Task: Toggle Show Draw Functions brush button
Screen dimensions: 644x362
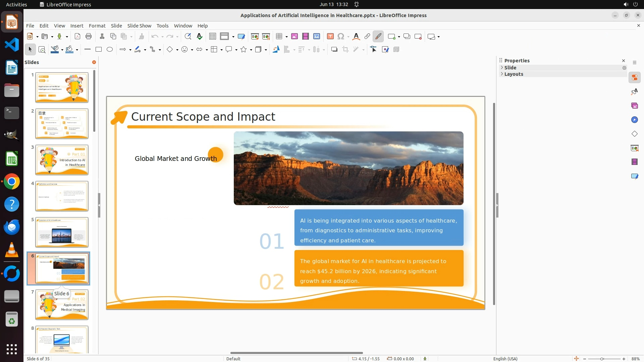Action: [x=378, y=37]
